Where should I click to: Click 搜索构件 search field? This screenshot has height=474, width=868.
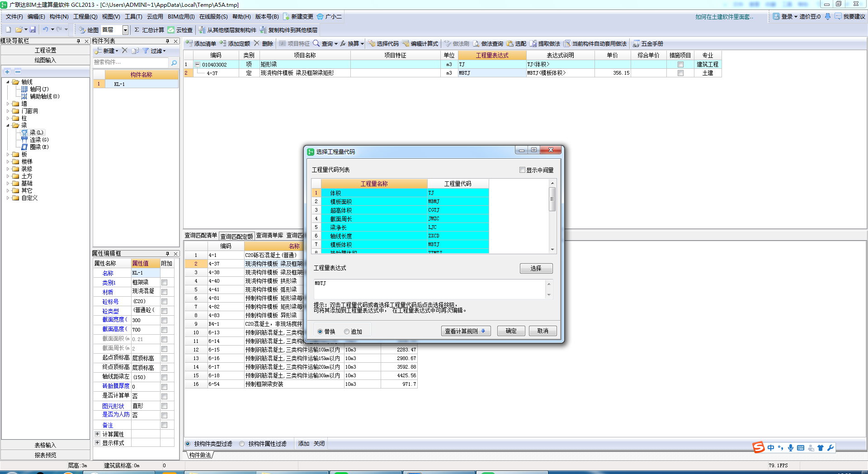[130, 62]
